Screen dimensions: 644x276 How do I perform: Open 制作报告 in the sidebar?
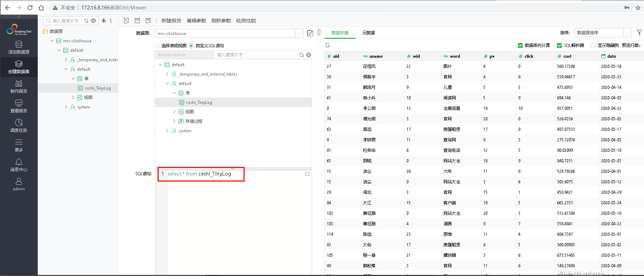click(19, 86)
